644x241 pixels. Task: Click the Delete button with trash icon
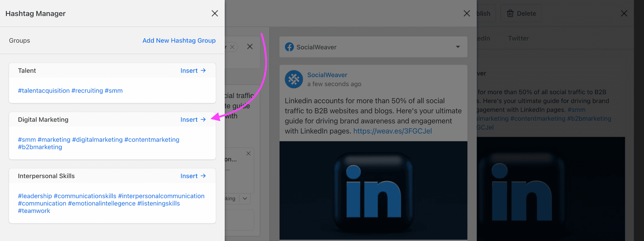click(x=521, y=14)
